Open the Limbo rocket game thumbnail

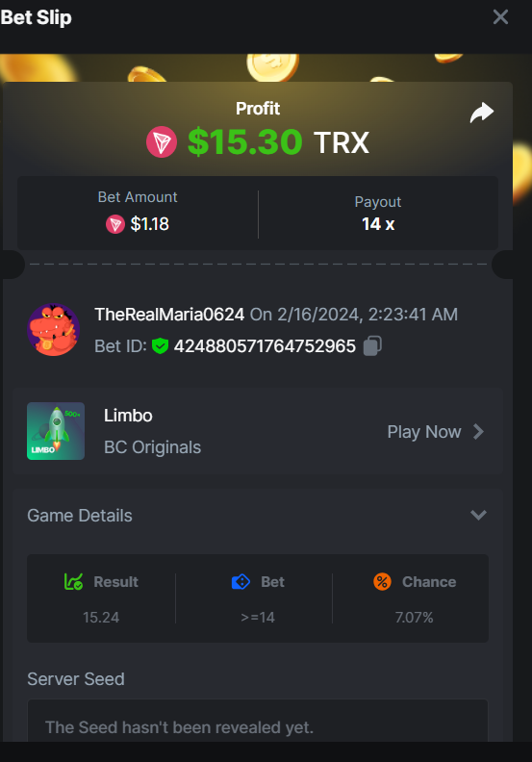click(56, 431)
